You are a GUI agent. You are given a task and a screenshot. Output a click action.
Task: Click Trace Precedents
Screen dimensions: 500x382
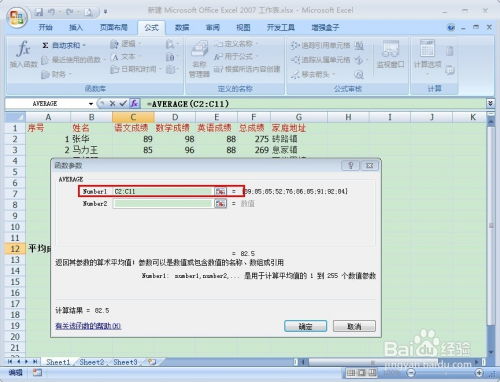pos(319,45)
